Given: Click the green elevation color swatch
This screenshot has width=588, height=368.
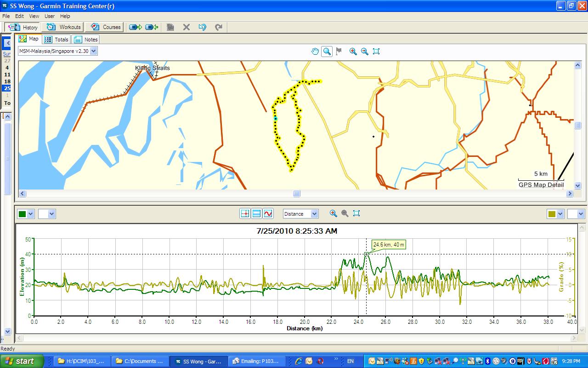Looking at the screenshot, I should [22, 214].
